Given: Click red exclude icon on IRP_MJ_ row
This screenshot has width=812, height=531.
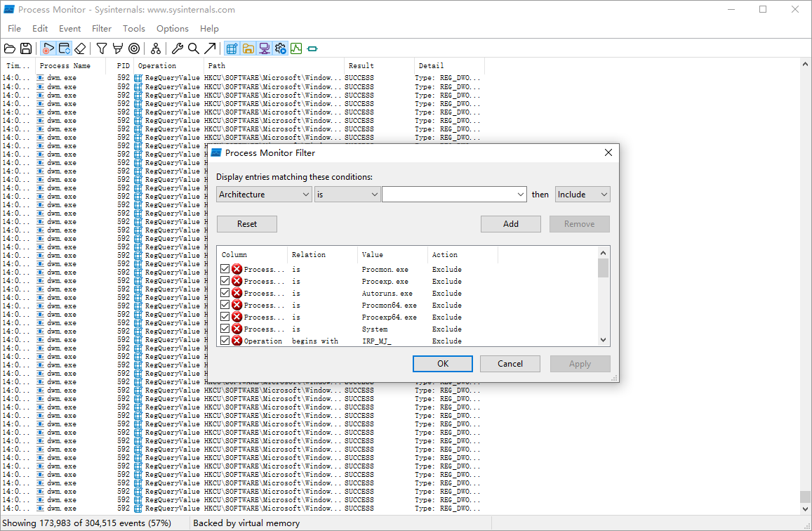Looking at the screenshot, I should point(237,341).
